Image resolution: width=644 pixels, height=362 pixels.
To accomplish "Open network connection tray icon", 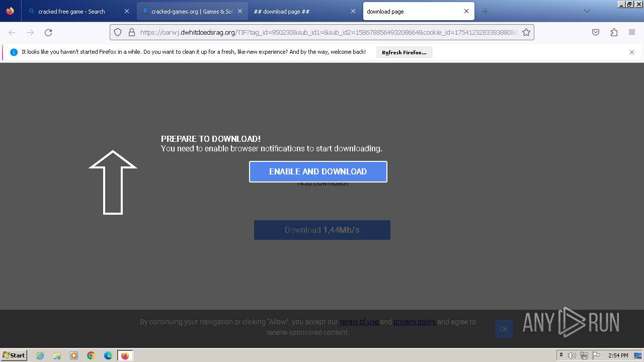I will [584, 355].
